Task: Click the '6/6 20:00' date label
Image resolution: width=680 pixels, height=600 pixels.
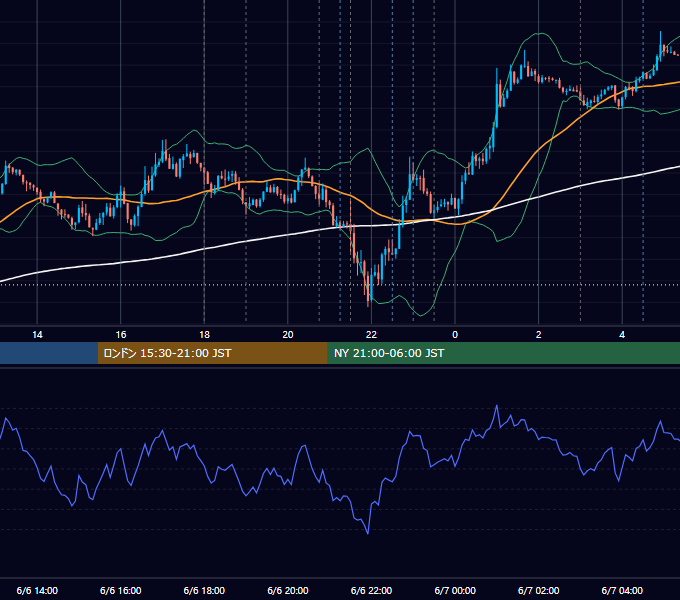Action: pyautogui.click(x=288, y=590)
